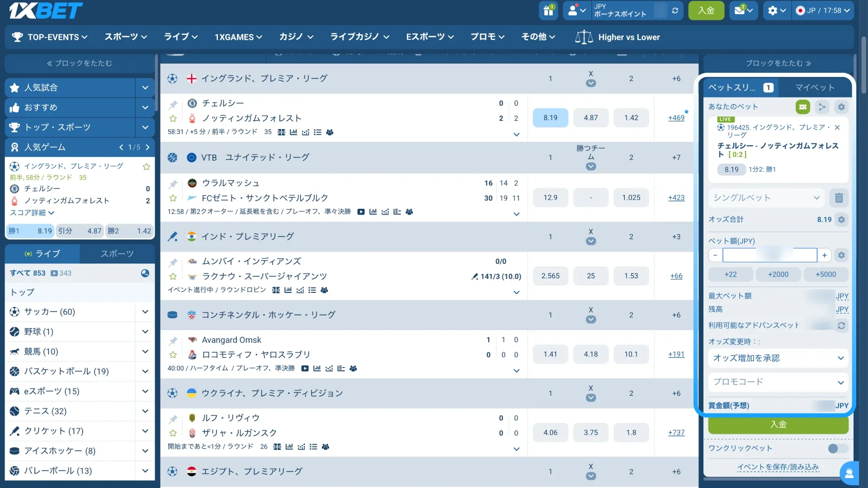Click the 1XBET logo

tap(46, 10)
